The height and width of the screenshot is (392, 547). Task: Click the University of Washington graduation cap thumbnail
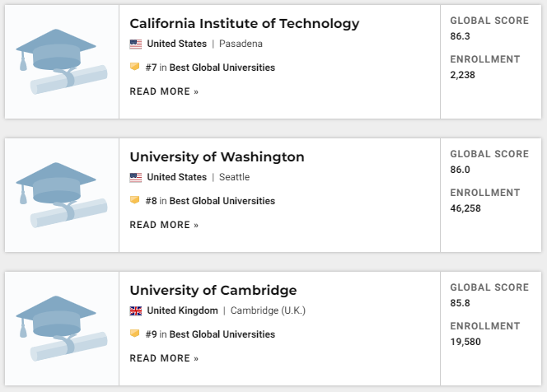click(x=62, y=195)
